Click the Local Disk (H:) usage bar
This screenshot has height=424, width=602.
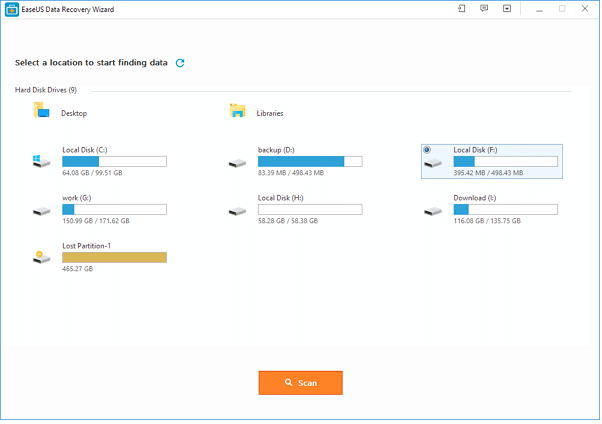click(x=310, y=210)
